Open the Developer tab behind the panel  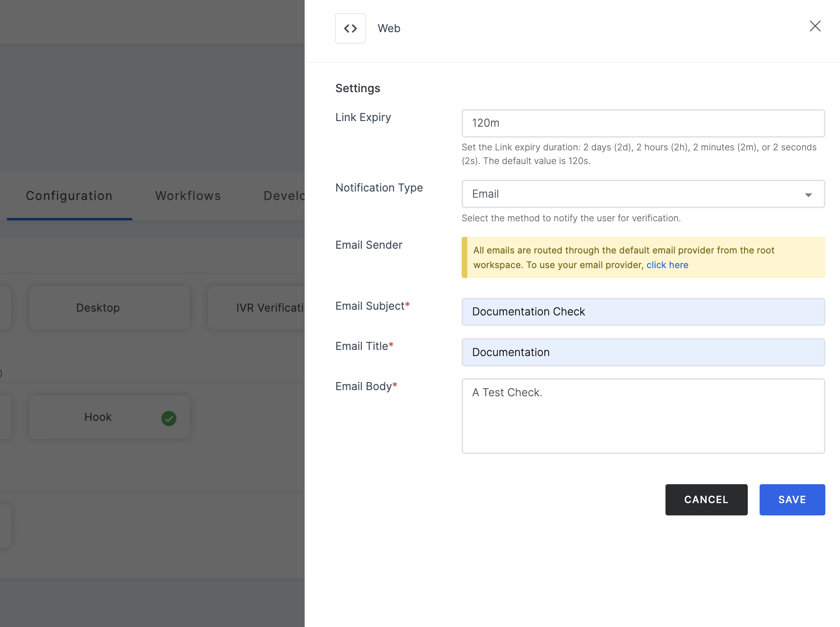pyautogui.click(x=284, y=196)
